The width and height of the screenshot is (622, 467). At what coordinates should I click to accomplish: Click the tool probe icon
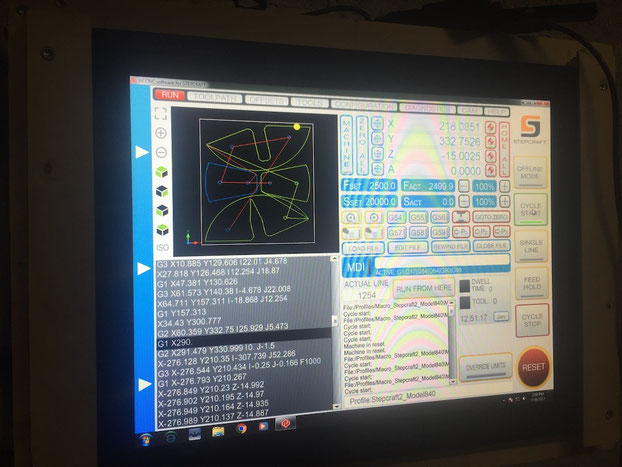(461, 217)
